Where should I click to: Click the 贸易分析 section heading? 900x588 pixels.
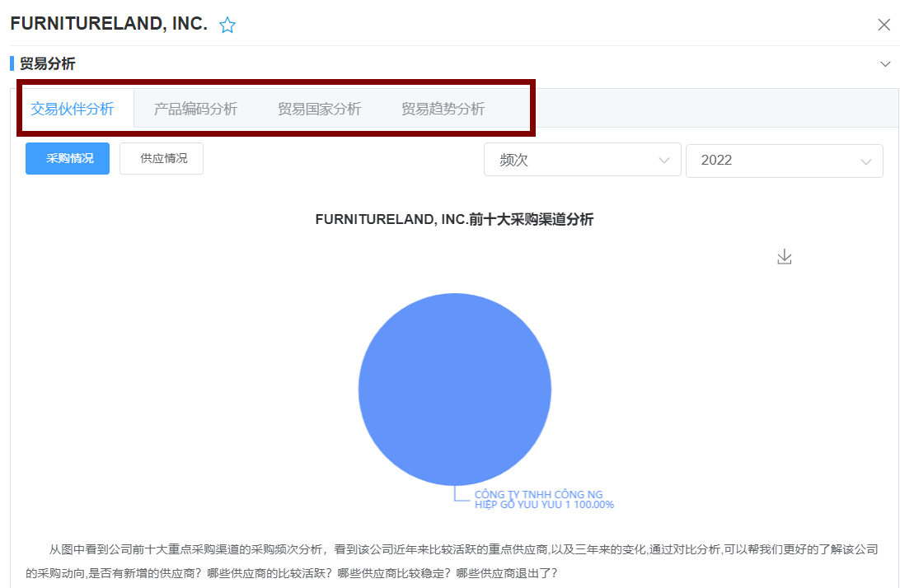(48, 63)
